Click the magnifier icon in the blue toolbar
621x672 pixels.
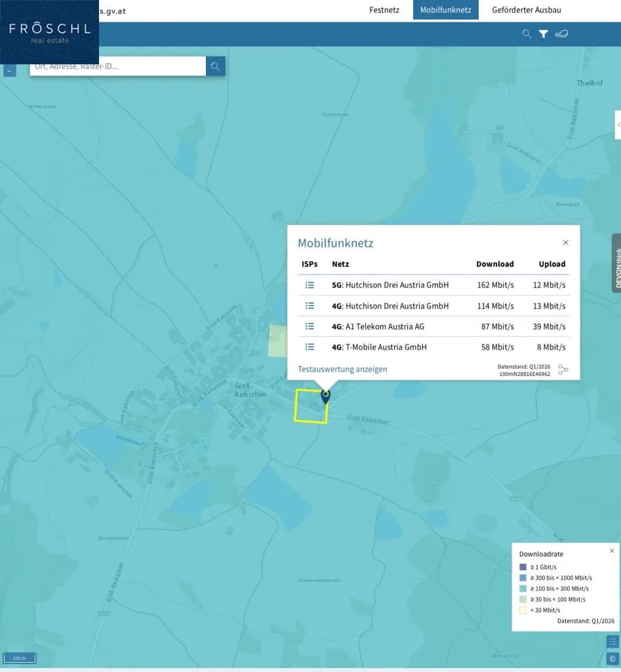[x=527, y=34]
